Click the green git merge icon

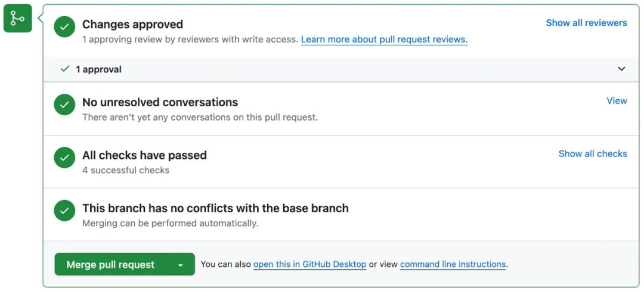pyautogui.click(x=18, y=19)
